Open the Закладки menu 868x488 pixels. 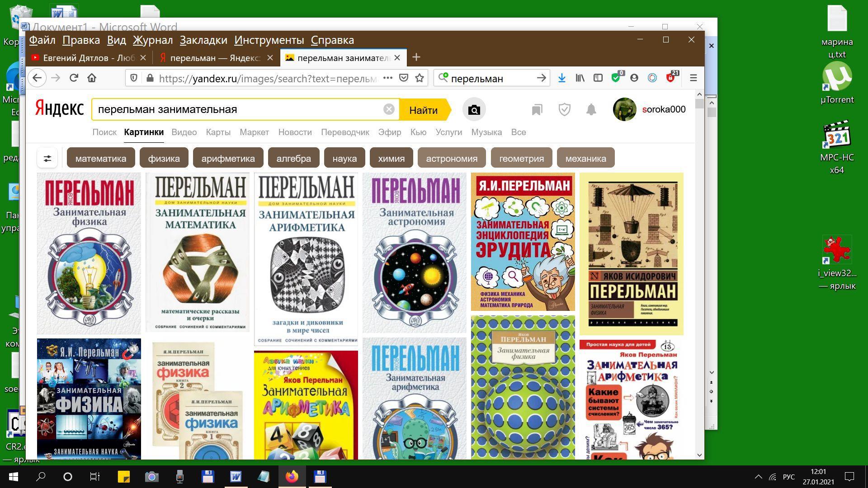[x=203, y=40]
